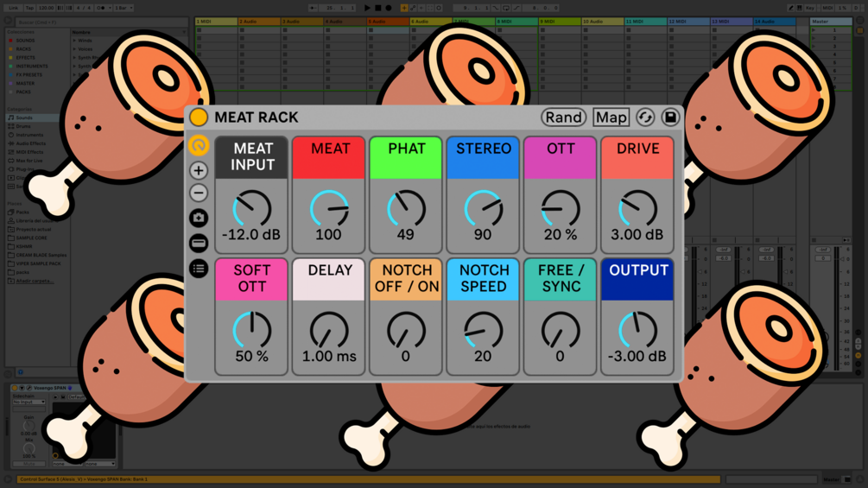Open SAMPLE CORE folder in Places

(x=31, y=238)
